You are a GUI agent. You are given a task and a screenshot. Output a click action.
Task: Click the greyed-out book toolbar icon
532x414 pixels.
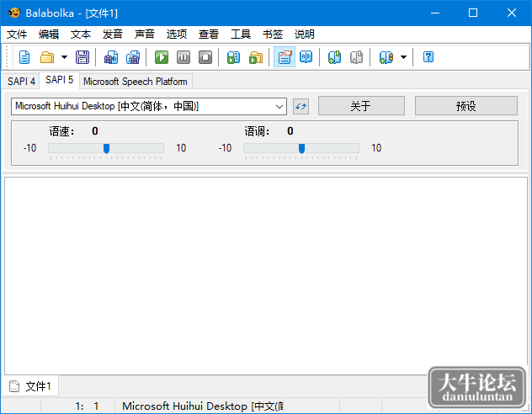356,57
